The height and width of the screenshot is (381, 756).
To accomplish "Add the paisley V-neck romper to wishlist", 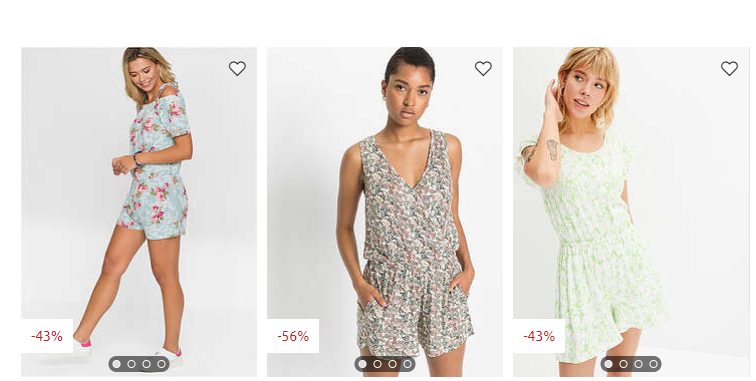I will click(483, 68).
